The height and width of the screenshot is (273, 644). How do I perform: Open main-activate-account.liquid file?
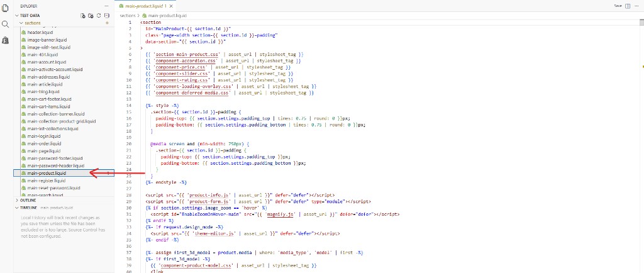point(55,69)
